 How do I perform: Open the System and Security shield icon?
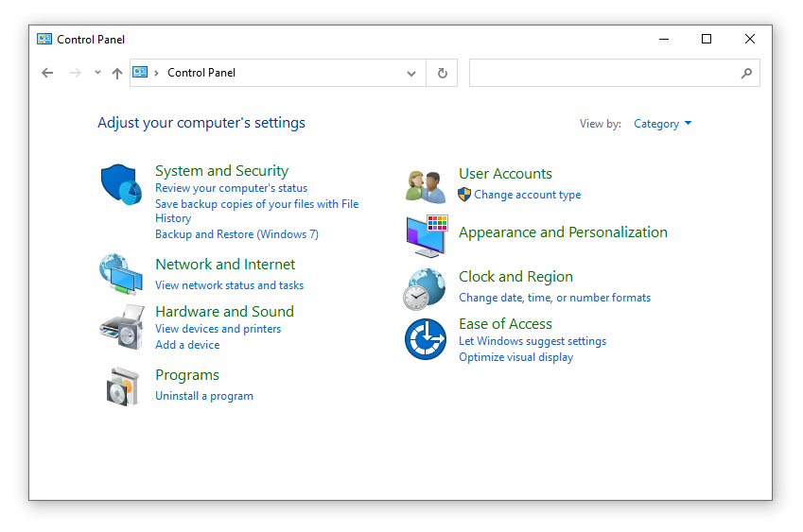[121, 184]
